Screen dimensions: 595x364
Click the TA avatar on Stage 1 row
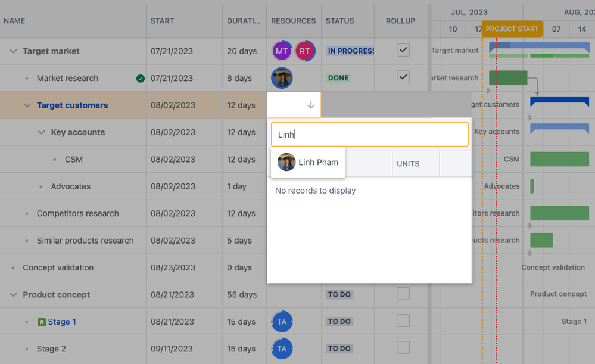tap(282, 321)
